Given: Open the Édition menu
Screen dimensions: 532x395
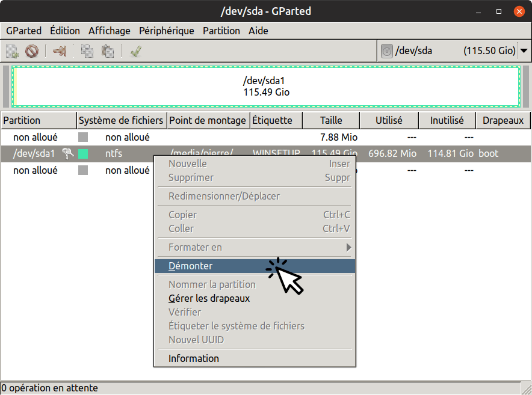Looking at the screenshot, I should point(65,31).
